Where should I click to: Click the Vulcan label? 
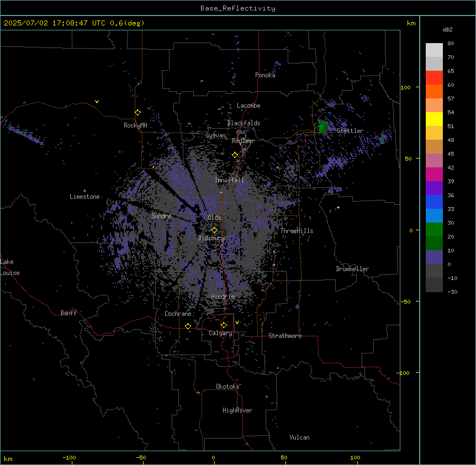pyautogui.click(x=300, y=437)
